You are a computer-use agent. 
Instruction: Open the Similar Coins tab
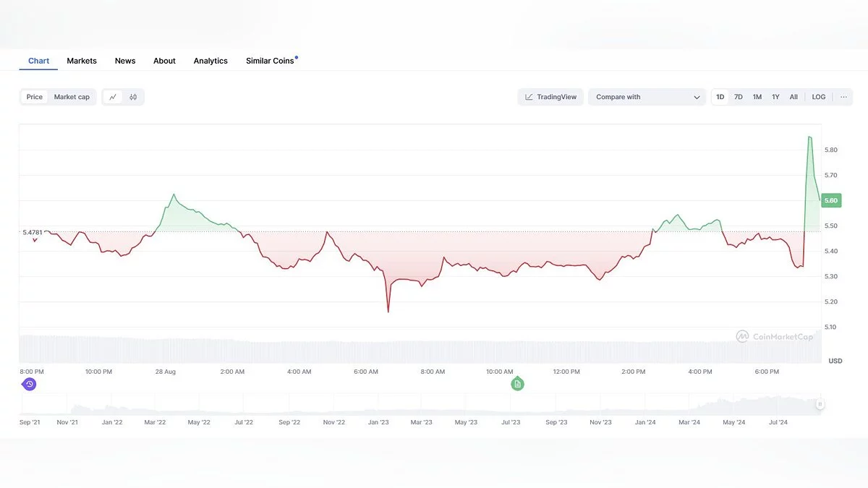[271, 61]
